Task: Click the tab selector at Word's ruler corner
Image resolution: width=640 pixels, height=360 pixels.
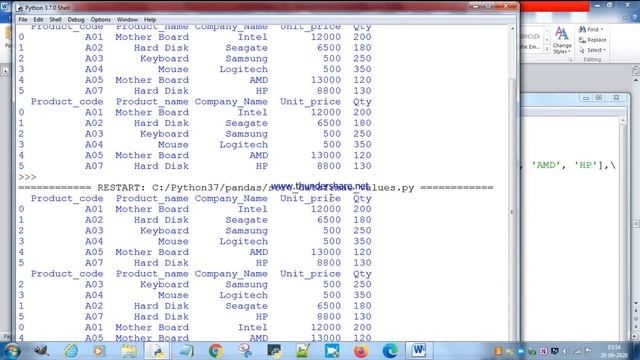Action: click(x=5, y=71)
